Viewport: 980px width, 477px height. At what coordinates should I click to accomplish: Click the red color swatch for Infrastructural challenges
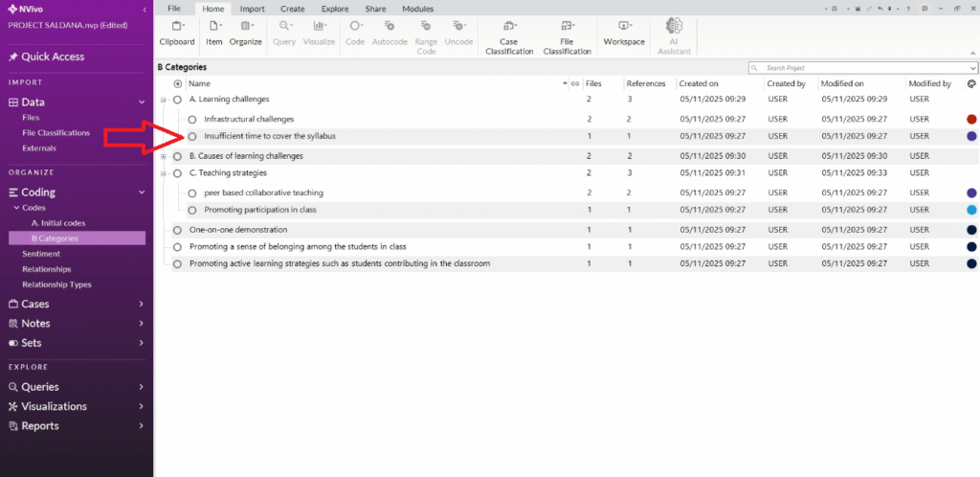coord(971,120)
